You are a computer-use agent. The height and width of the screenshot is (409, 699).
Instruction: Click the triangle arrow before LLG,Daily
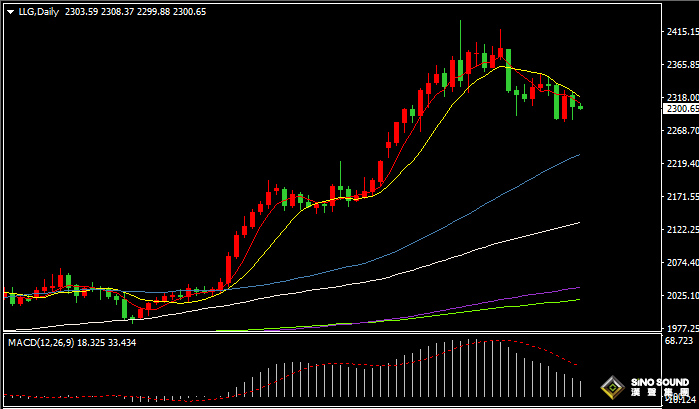coord(9,12)
